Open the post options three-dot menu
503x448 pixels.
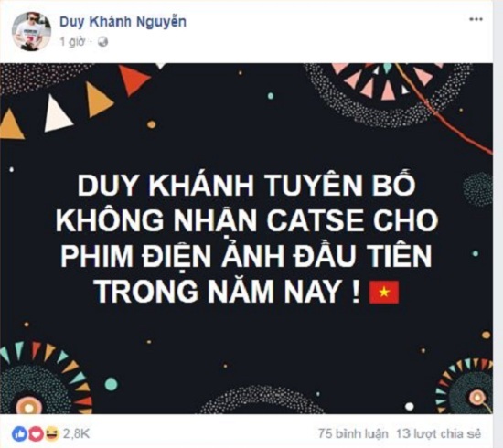click(x=476, y=19)
